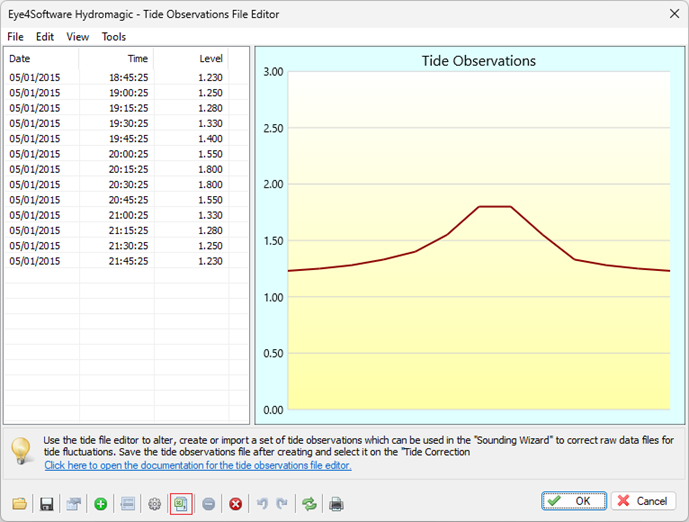This screenshot has width=689, height=522.
Task: Click the 3.00 axis label on the chart
Action: click(x=273, y=72)
